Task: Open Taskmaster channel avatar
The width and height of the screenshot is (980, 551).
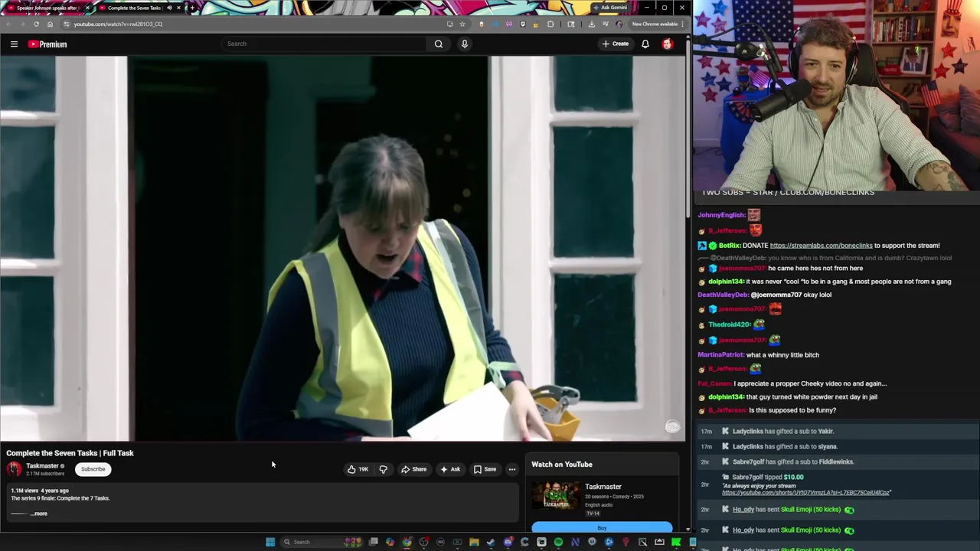Action: click(x=15, y=469)
